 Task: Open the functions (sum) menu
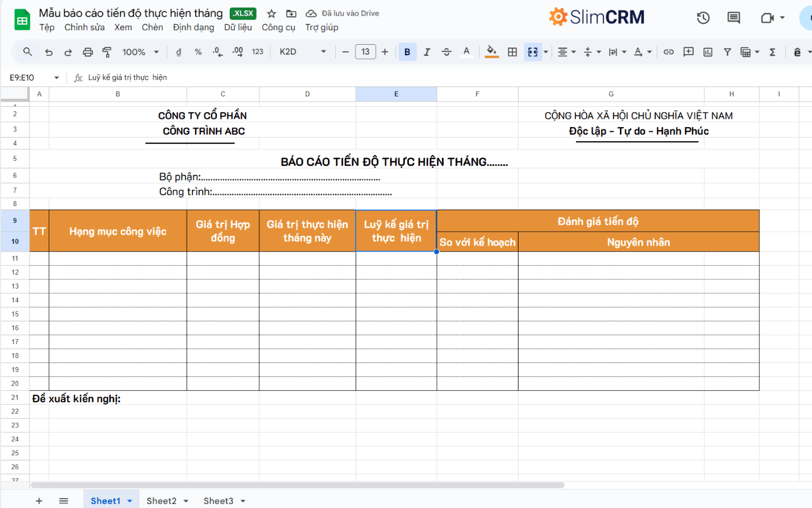click(772, 52)
